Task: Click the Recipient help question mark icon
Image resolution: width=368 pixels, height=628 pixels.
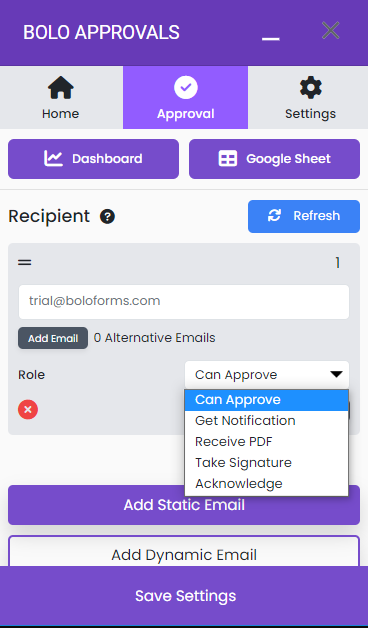Action: coord(107,217)
